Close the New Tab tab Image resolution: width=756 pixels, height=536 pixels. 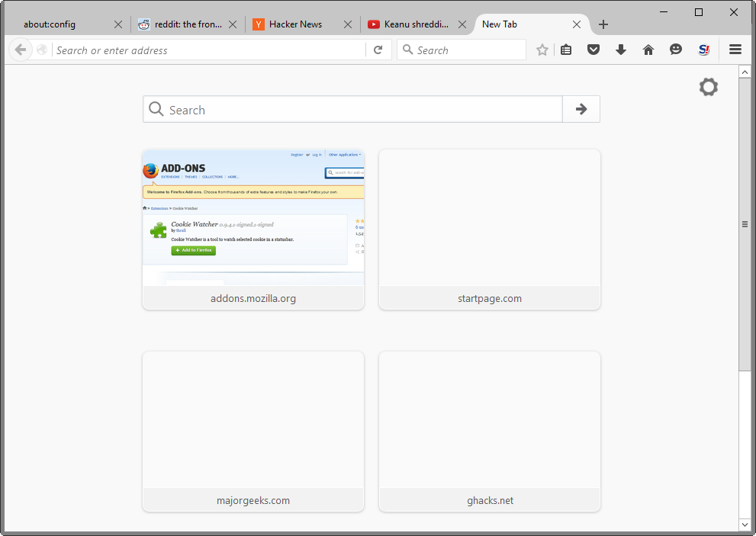click(577, 24)
